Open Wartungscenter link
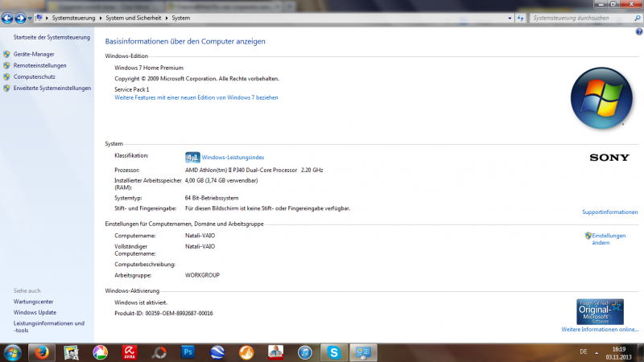The image size is (644, 362). point(33,302)
